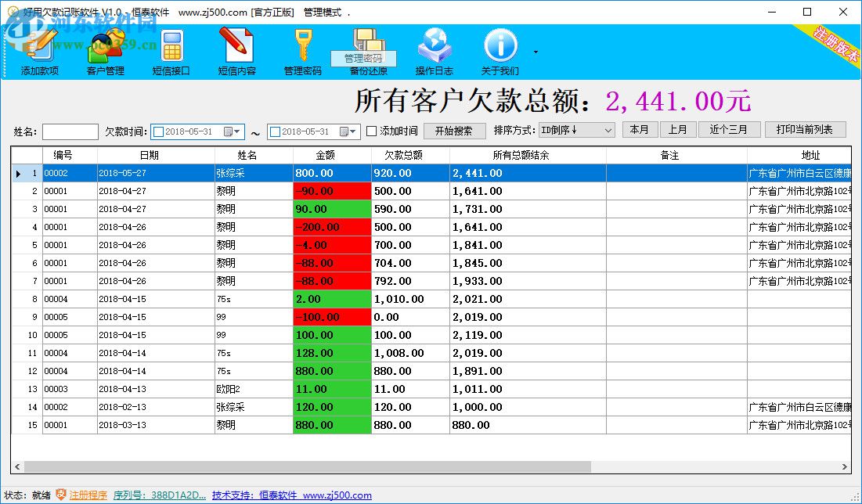Viewport: 862px width, 504px height.
Task: Open 操作日志 operation log
Action: click(434, 52)
